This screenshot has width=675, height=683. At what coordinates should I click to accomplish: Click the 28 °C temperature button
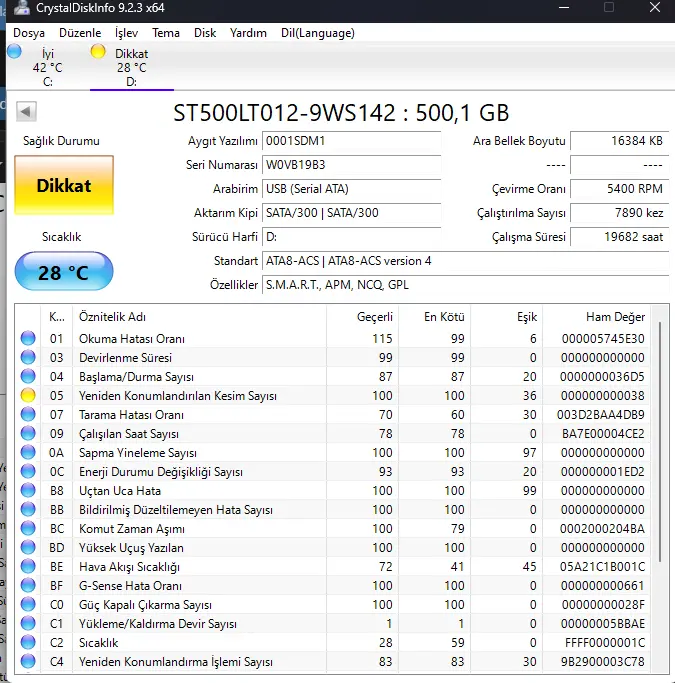(x=64, y=271)
